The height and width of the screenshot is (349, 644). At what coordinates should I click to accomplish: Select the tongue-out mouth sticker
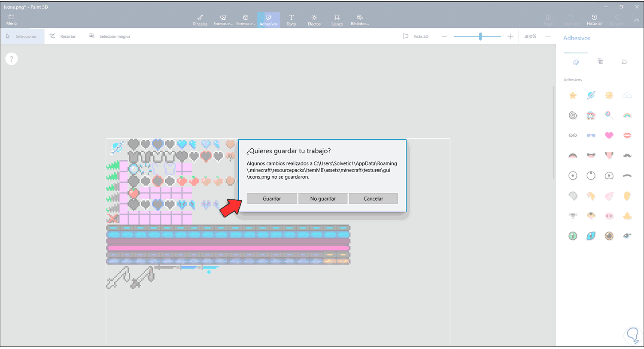point(609,155)
